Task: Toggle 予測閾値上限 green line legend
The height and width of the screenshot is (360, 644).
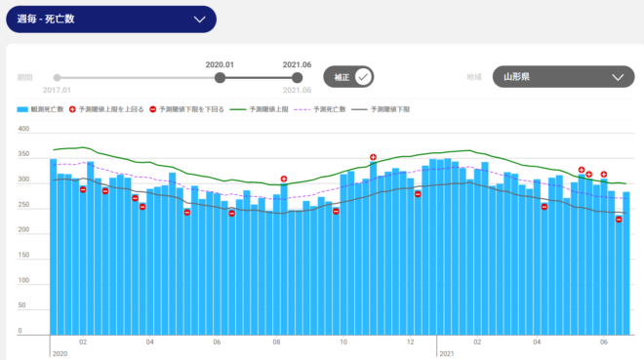Action: click(259, 109)
